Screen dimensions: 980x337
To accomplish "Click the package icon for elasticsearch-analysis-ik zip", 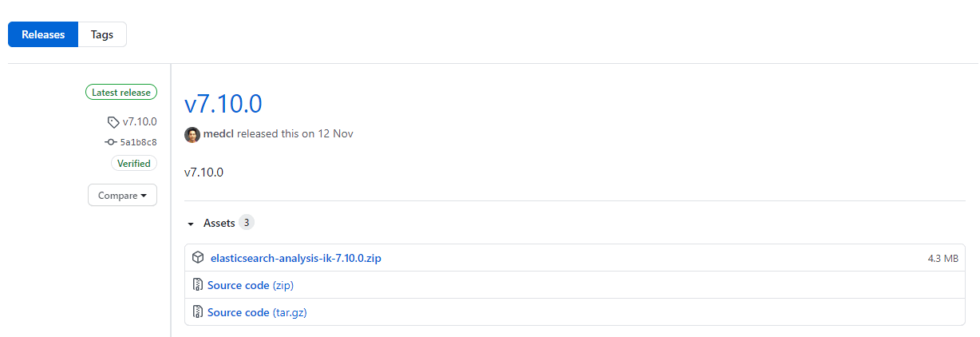I will point(198,258).
